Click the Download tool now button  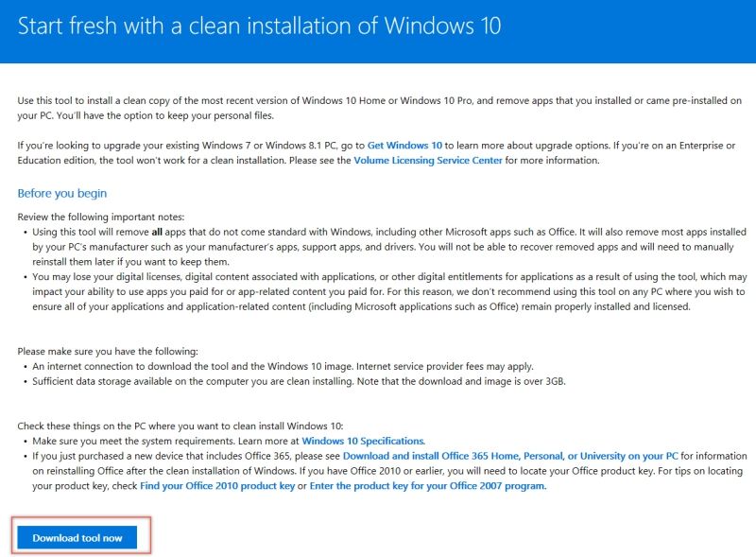pyautogui.click(x=77, y=538)
